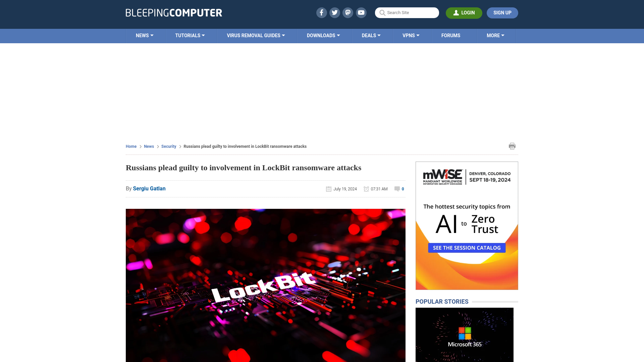Click author link Sergiu Gatlan
The height and width of the screenshot is (362, 644).
[149, 188]
